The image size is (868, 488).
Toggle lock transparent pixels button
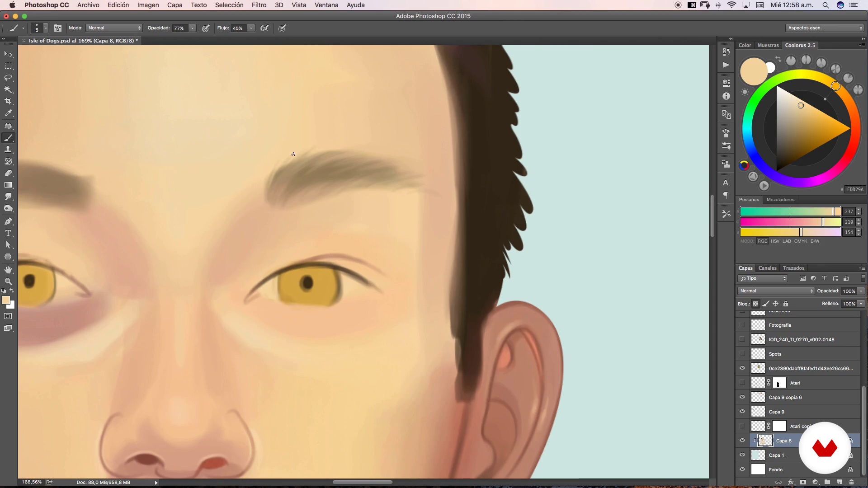point(756,304)
